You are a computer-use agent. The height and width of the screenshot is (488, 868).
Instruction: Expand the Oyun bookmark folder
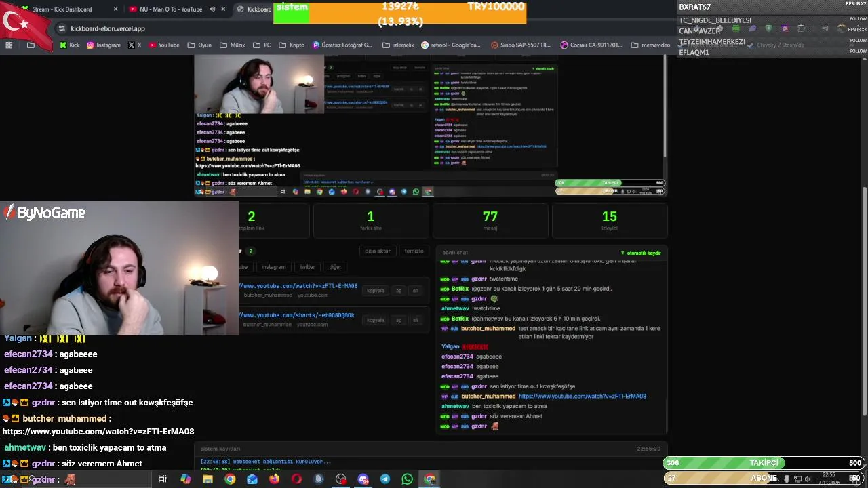coord(199,45)
